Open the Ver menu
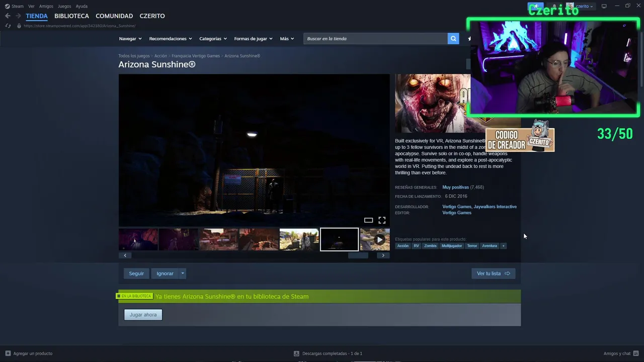 tap(31, 7)
